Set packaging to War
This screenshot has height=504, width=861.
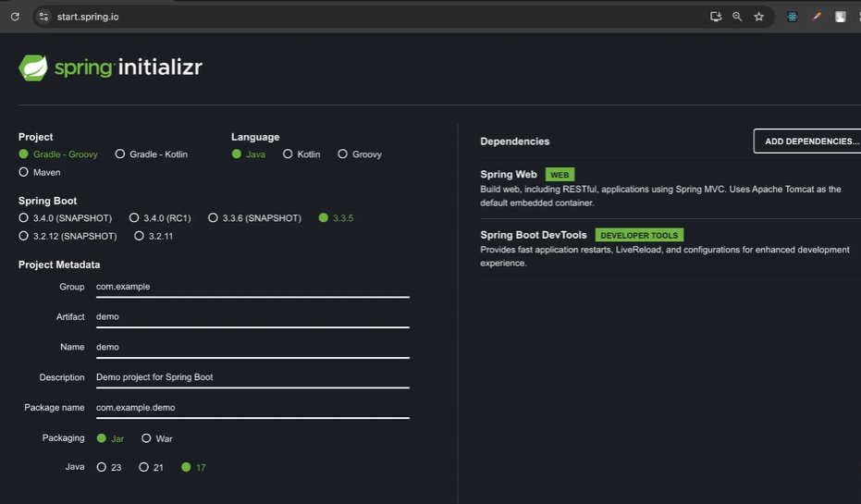click(157, 438)
